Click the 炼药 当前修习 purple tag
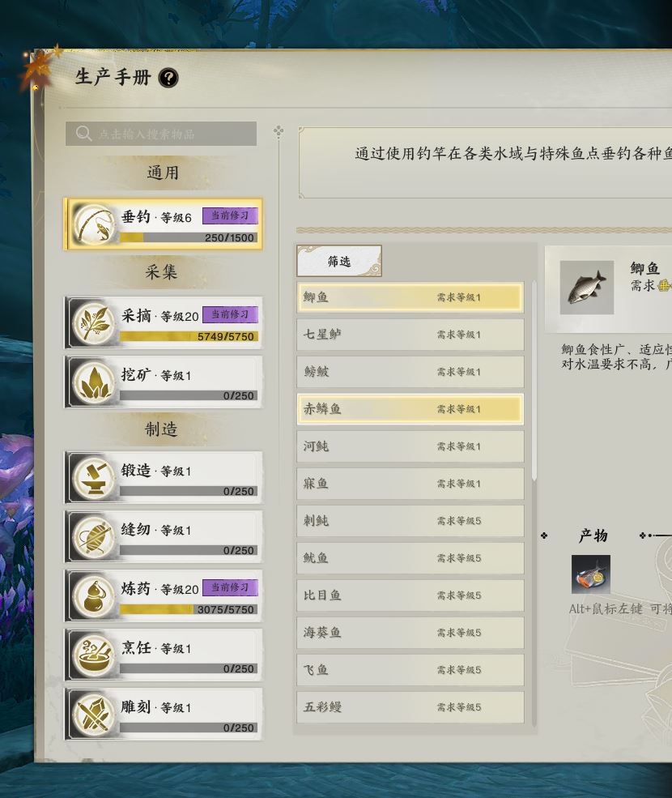The height and width of the screenshot is (798, 672). pyautogui.click(x=231, y=587)
